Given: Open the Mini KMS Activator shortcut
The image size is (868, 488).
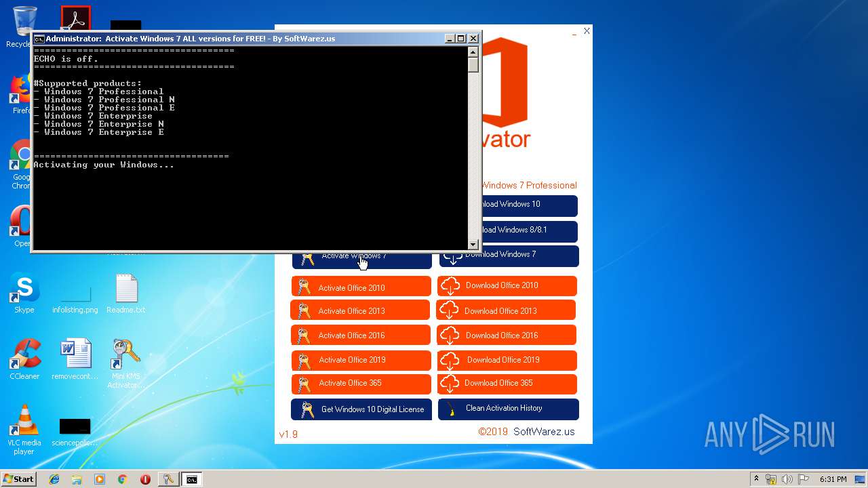Looking at the screenshot, I should (126, 363).
